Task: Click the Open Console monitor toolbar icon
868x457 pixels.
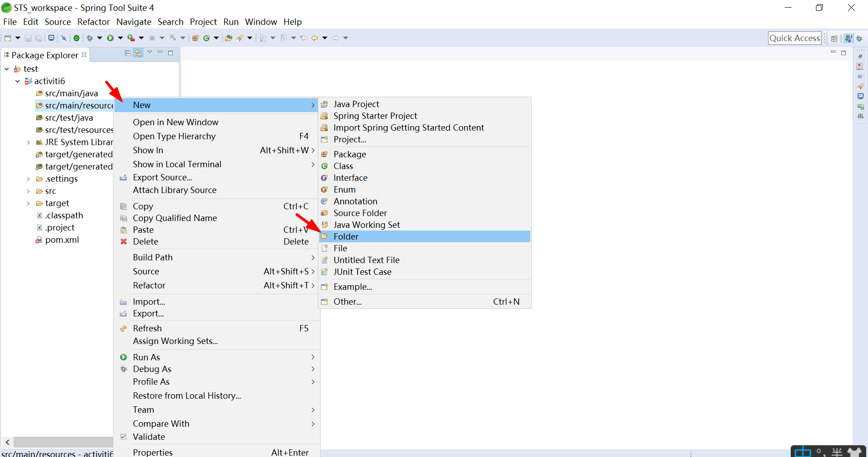Action: (x=51, y=38)
